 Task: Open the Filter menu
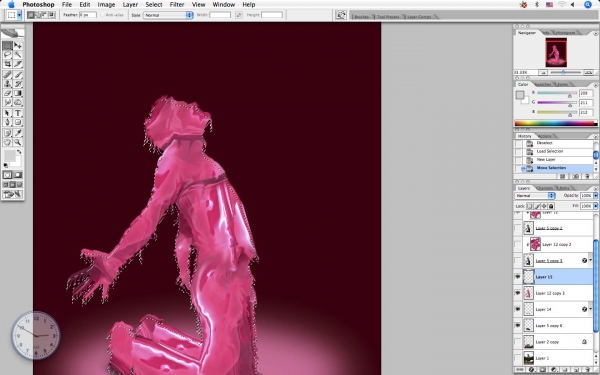177,5
